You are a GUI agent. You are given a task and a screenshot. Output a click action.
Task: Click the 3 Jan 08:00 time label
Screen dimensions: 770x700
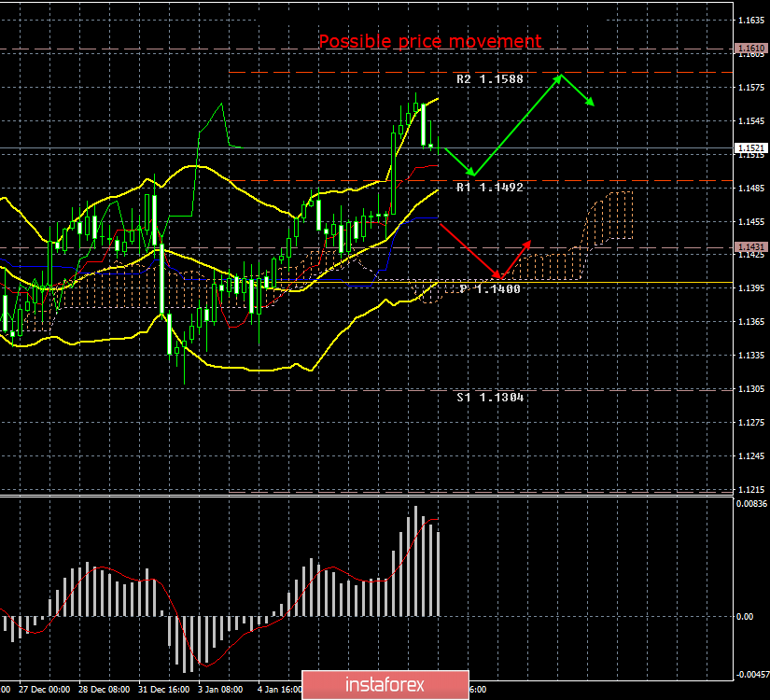(x=220, y=690)
